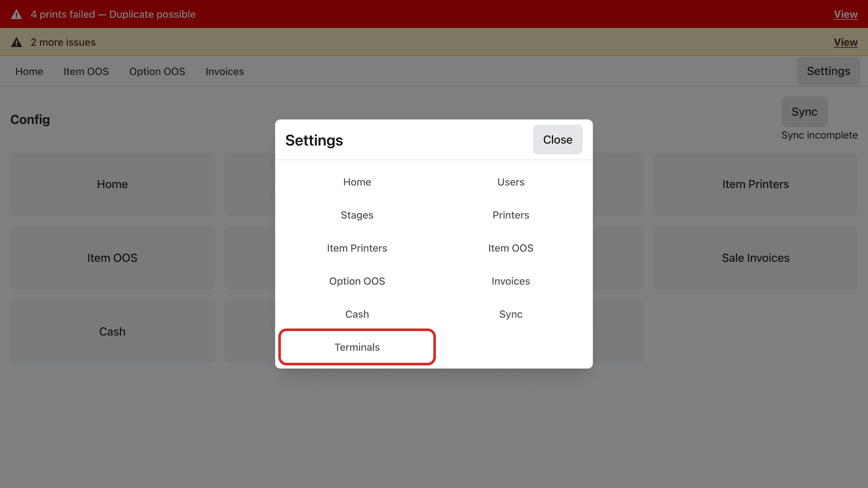Open View link for failed prints banner
The height and width of the screenshot is (488, 868).
(845, 14)
